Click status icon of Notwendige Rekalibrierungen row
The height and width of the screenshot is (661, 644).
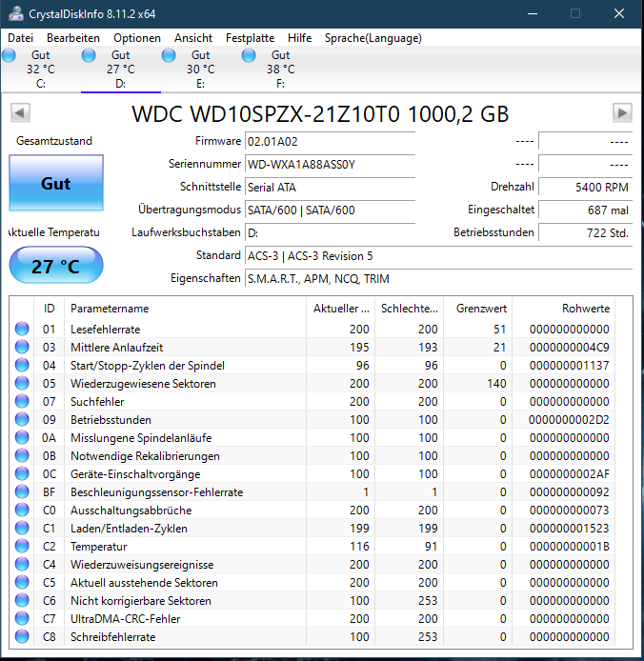[22, 455]
